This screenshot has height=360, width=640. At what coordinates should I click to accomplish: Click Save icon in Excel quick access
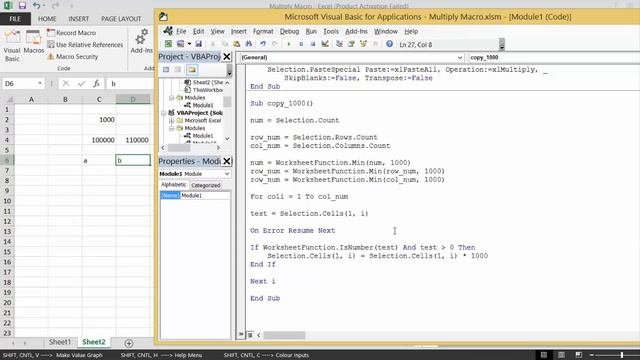point(22,6)
